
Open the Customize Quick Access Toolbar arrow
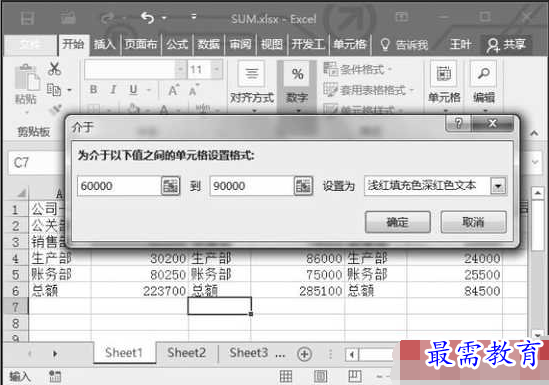pyautogui.click(x=193, y=16)
